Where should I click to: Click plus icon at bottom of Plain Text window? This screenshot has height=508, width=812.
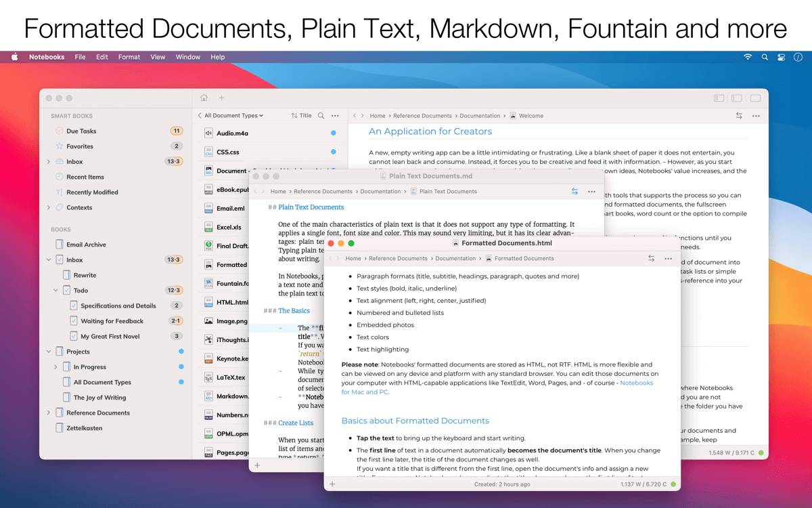click(x=257, y=465)
